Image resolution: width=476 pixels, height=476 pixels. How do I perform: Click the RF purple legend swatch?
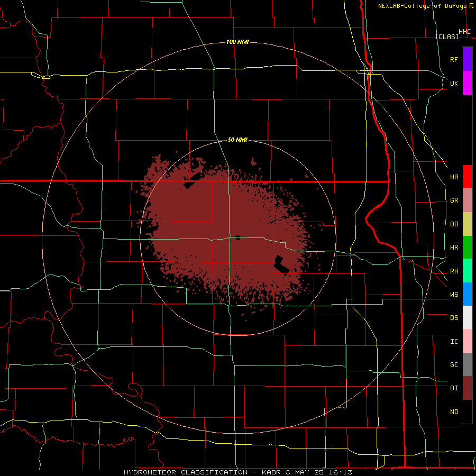pyautogui.click(x=467, y=59)
